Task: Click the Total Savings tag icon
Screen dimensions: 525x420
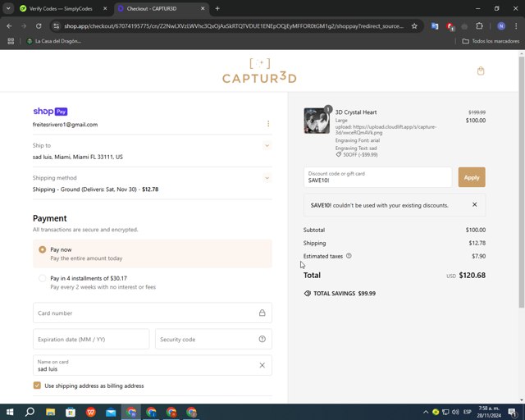Action: pos(308,294)
